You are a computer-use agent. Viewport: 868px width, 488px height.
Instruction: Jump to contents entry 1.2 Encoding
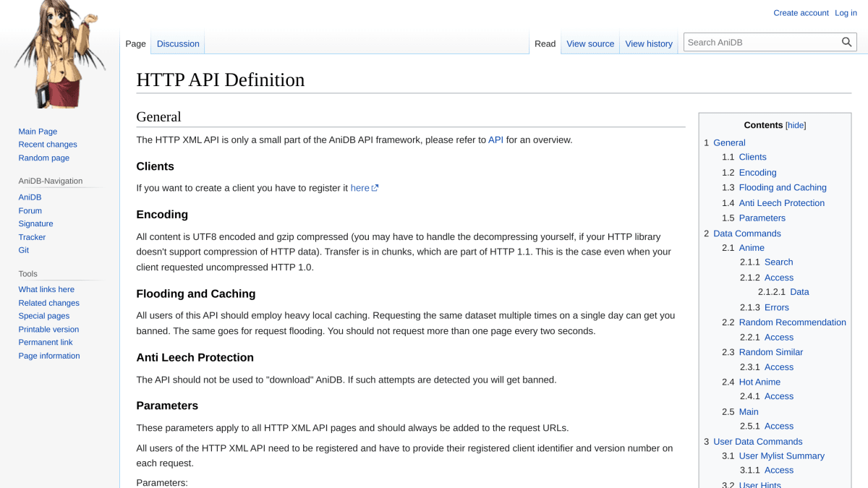(749, 173)
